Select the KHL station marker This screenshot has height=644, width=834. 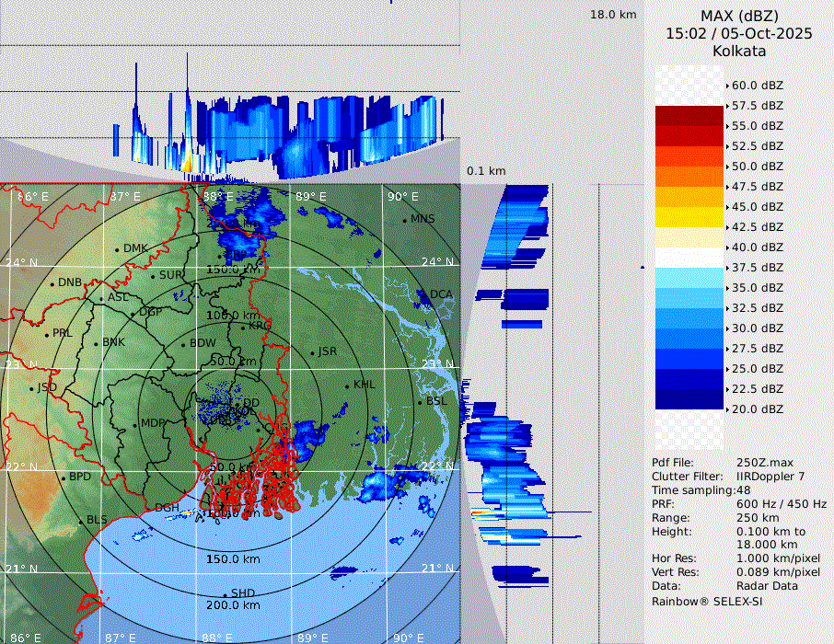click(348, 385)
